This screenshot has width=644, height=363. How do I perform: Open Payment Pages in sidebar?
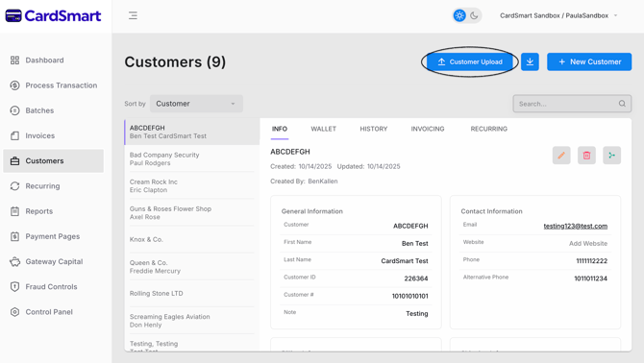pos(54,236)
